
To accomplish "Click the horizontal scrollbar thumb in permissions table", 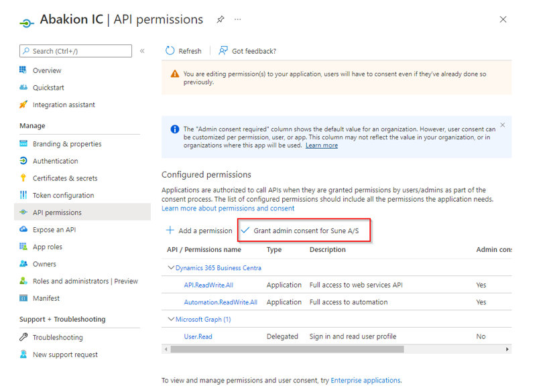I will [x=287, y=349].
